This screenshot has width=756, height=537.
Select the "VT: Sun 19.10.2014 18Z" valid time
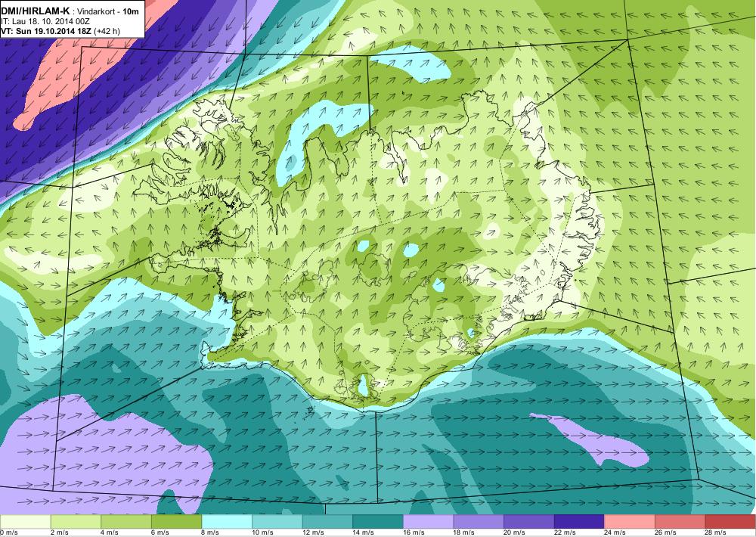coord(47,31)
